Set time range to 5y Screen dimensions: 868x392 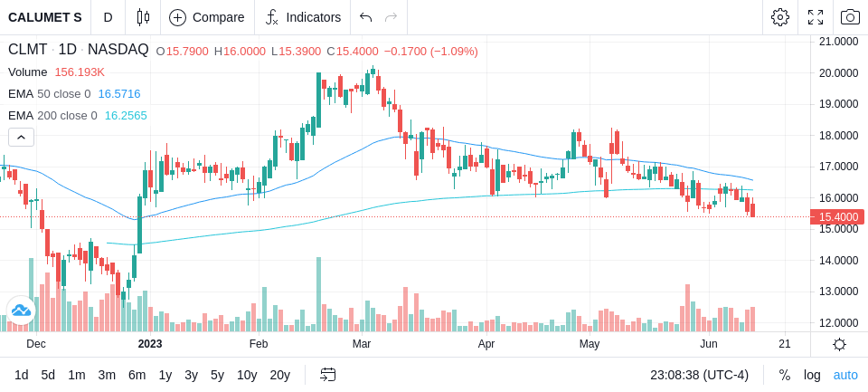point(217,375)
